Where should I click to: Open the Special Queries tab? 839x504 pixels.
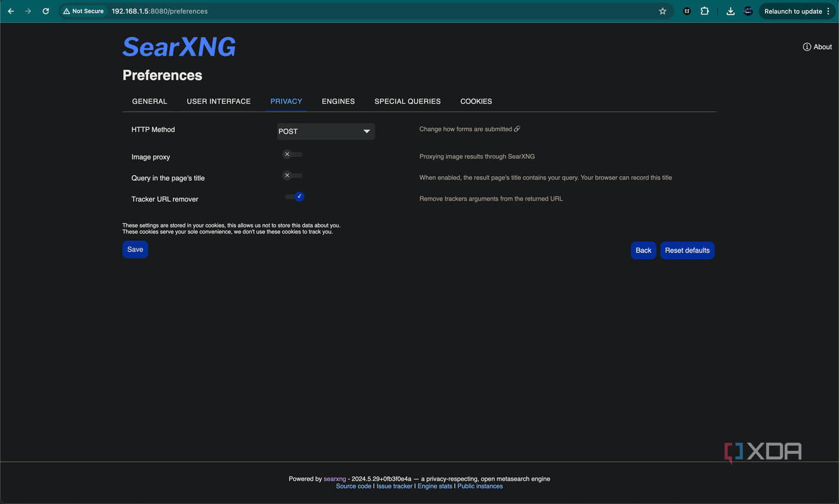[x=408, y=102]
